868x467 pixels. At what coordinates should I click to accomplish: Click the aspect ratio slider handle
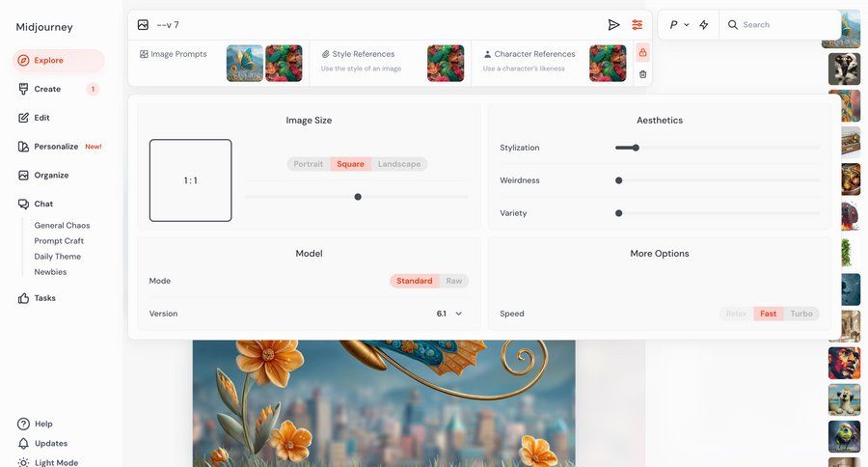click(358, 197)
